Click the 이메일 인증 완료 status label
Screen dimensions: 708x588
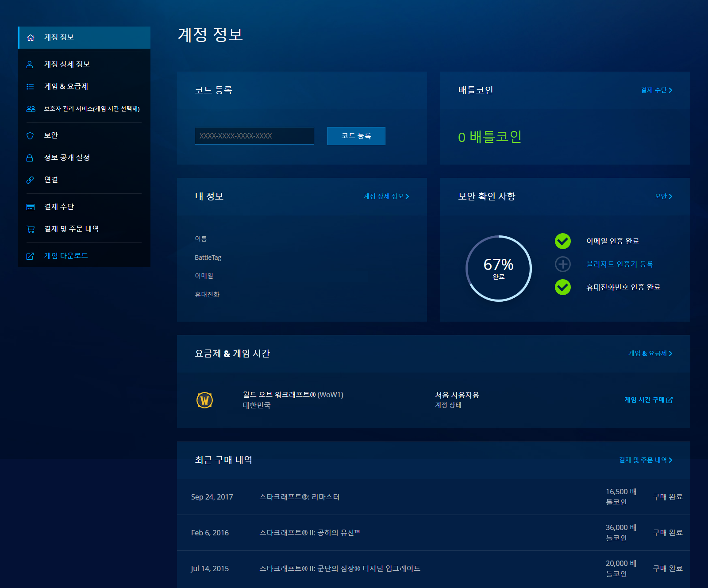point(613,241)
